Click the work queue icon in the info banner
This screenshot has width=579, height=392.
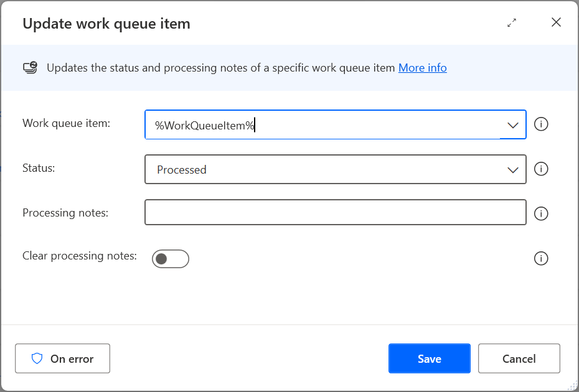30,68
